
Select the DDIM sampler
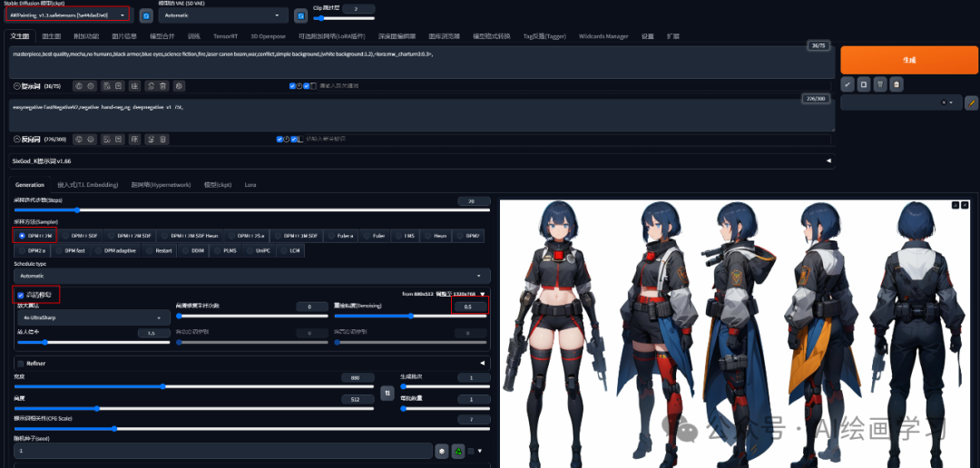(x=194, y=250)
